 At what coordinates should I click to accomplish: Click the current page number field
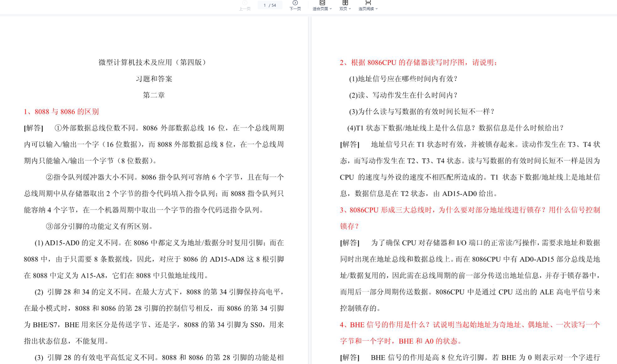point(265,5)
